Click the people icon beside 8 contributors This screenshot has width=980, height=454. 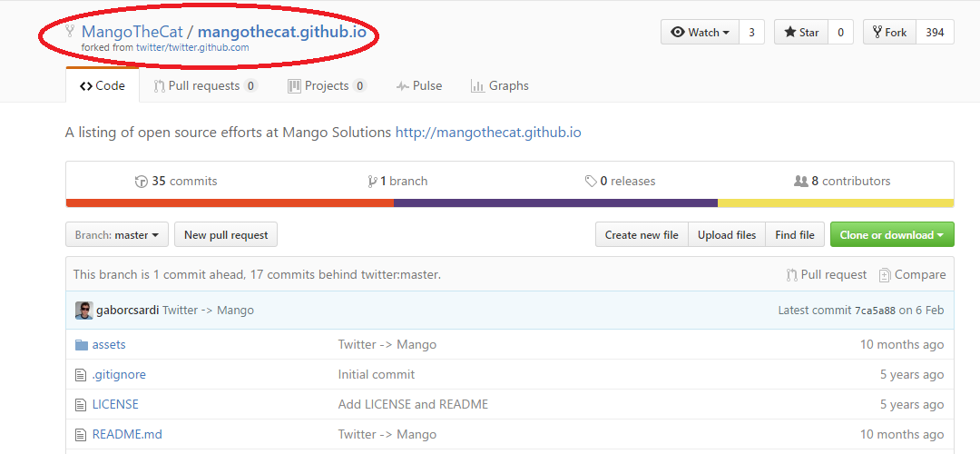click(x=800, y=182)
